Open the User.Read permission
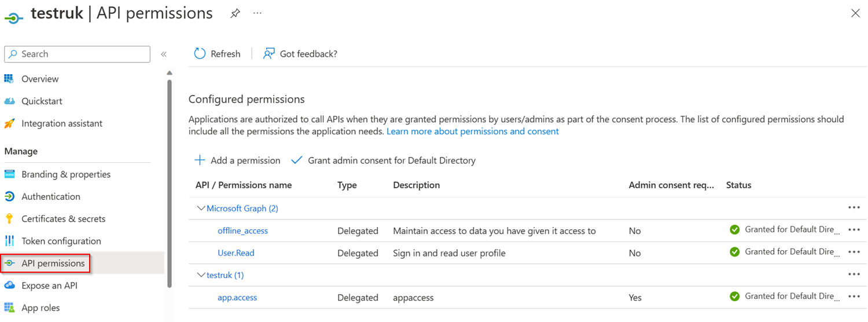The width and height of the screenshot is (868, 322). click(236, 253)
